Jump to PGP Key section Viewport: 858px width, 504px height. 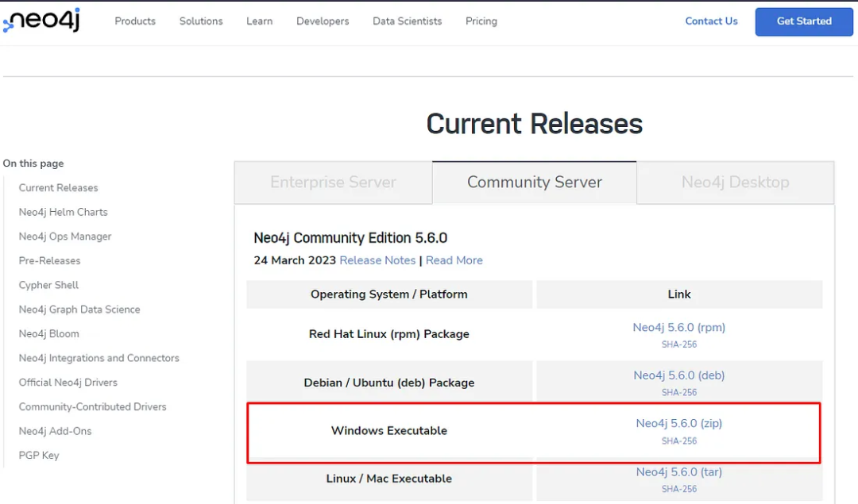(39, 456)
